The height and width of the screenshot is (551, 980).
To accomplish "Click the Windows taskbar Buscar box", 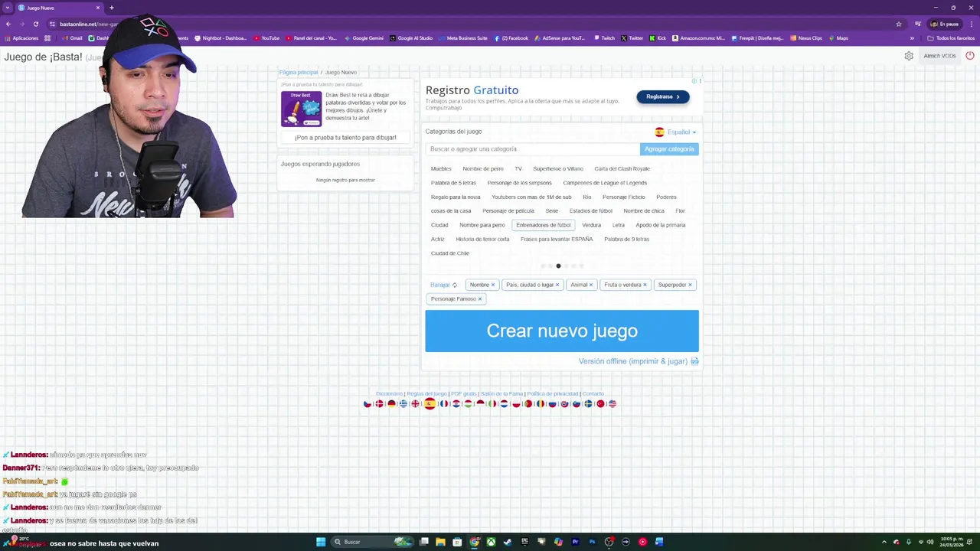I will click(371, 542).
